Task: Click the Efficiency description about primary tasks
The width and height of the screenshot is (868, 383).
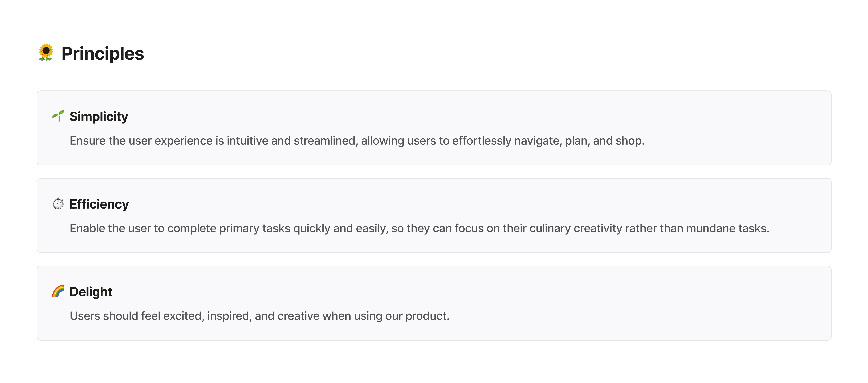Action: 419,228
